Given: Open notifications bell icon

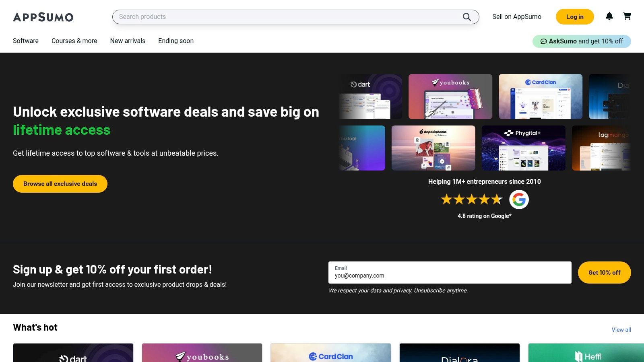Looking at the screenshot, I should (x=609, y=16).
